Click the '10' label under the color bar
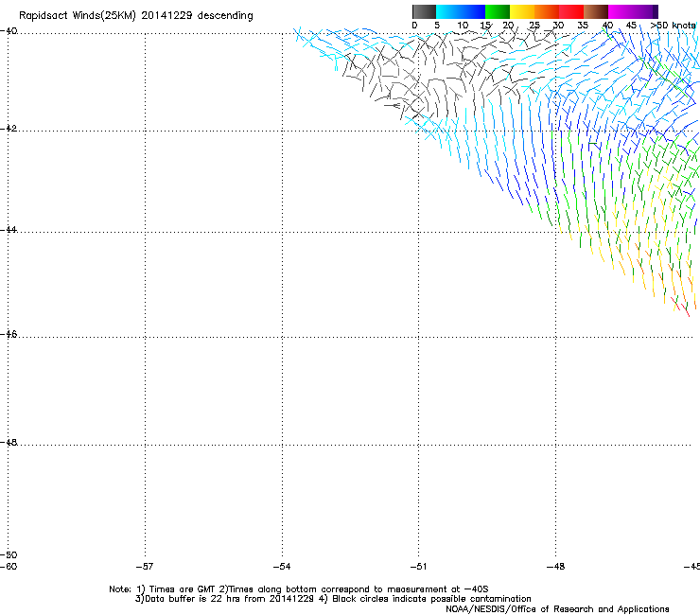This screenshot has width=700, height=615. coord(463,25)
